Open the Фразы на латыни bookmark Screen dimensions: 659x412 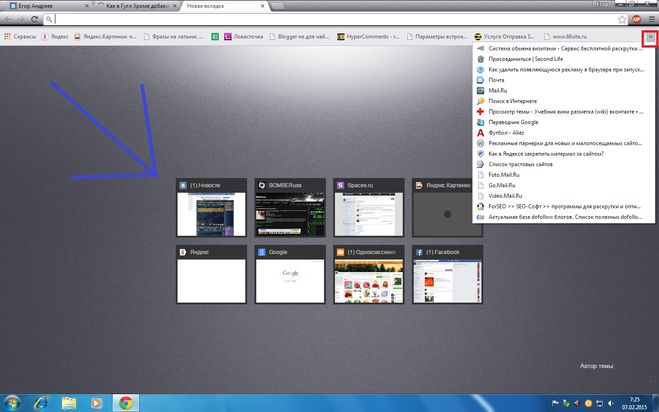tap(173, 37)
